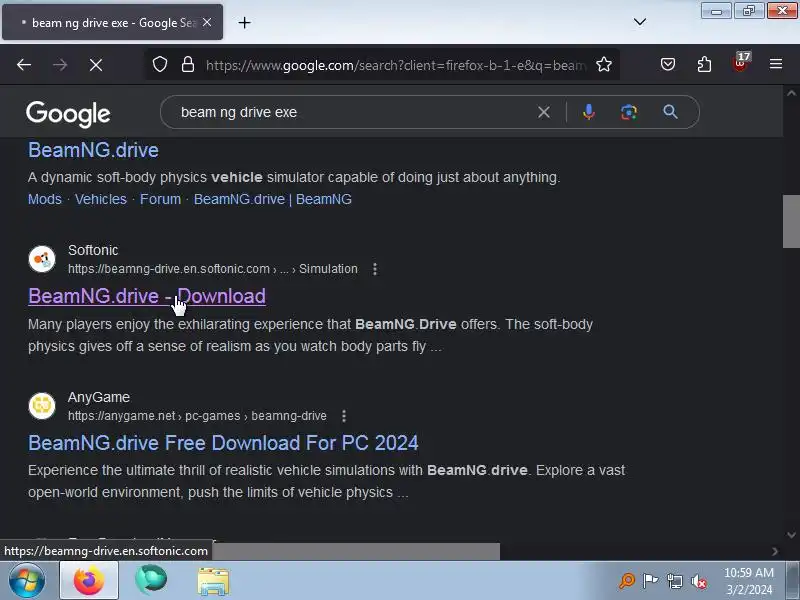Click the Softonic site favicon
This screenshot has width=800, height=600.
pyautogui.click(x=42, y=259)
